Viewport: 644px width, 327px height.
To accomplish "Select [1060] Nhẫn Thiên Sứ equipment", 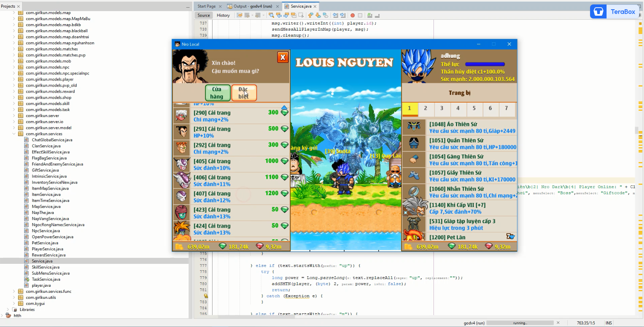I will pos(460,192).
